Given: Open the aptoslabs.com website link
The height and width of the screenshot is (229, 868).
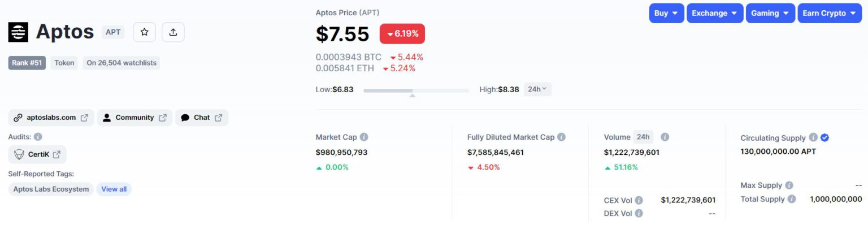Looking at the screenshot, I should click(x=51, y=118).
